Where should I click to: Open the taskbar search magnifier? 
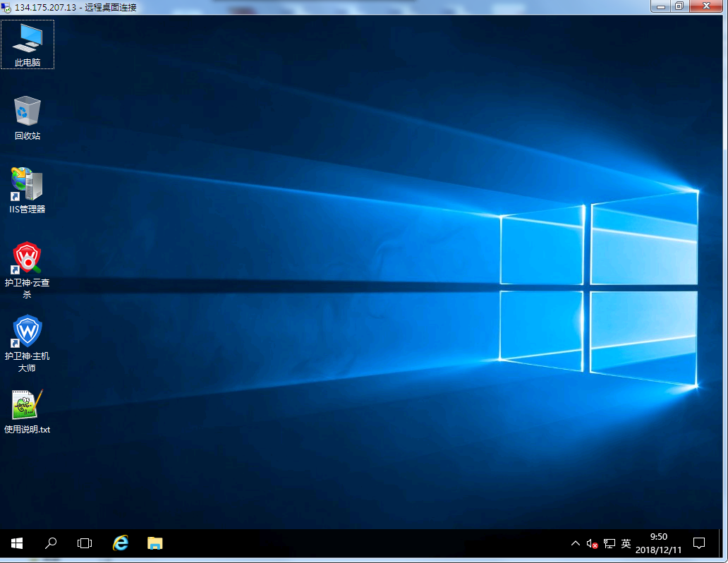51,543
